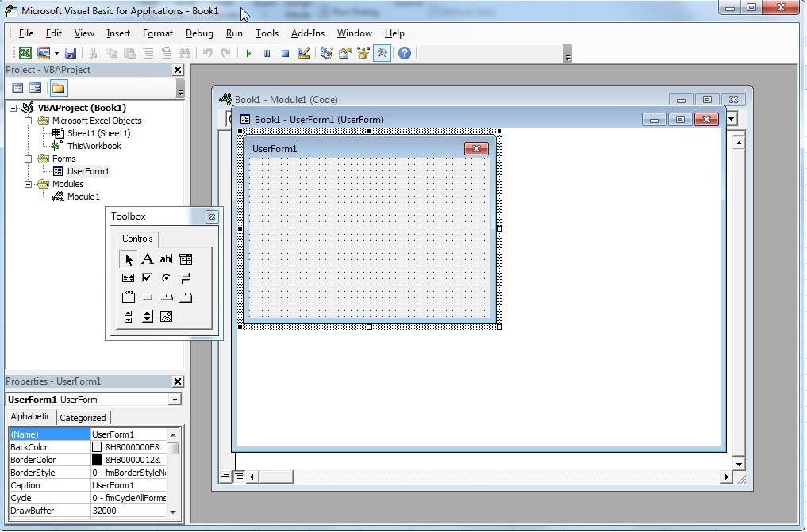Click the Cut scissors icon

point(93,53)
